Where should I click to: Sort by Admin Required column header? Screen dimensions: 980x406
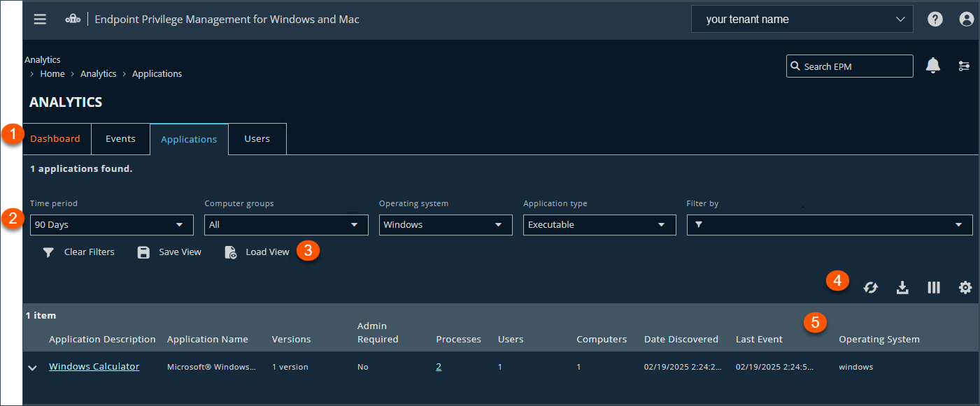click(378, 333)
